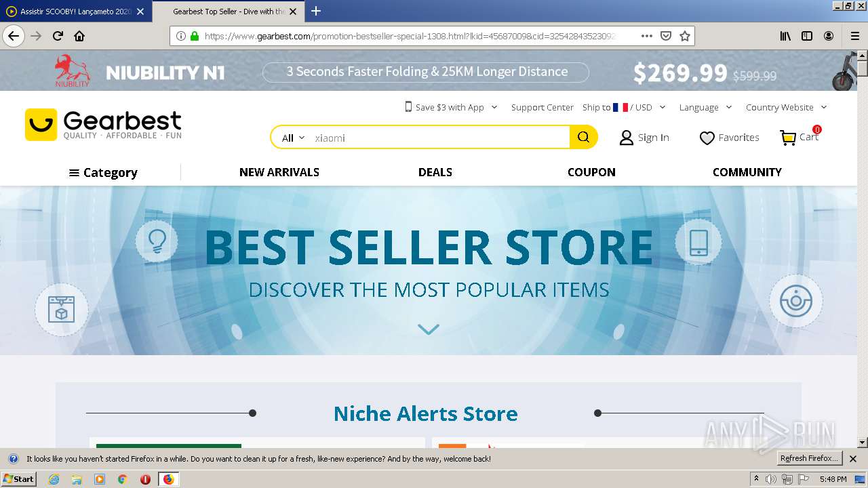Open Firefox account icon
Viewport: 868px width, 488px height.
coord(829,36)
